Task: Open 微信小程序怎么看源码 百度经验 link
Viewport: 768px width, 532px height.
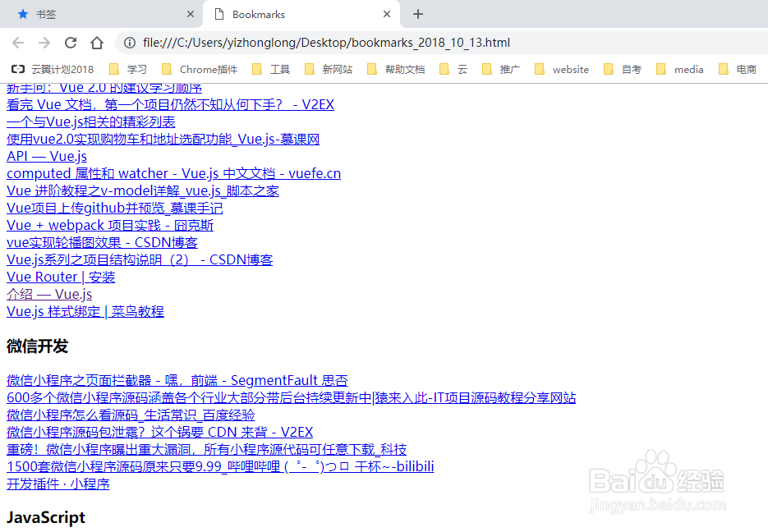Action: pos(131,415)
